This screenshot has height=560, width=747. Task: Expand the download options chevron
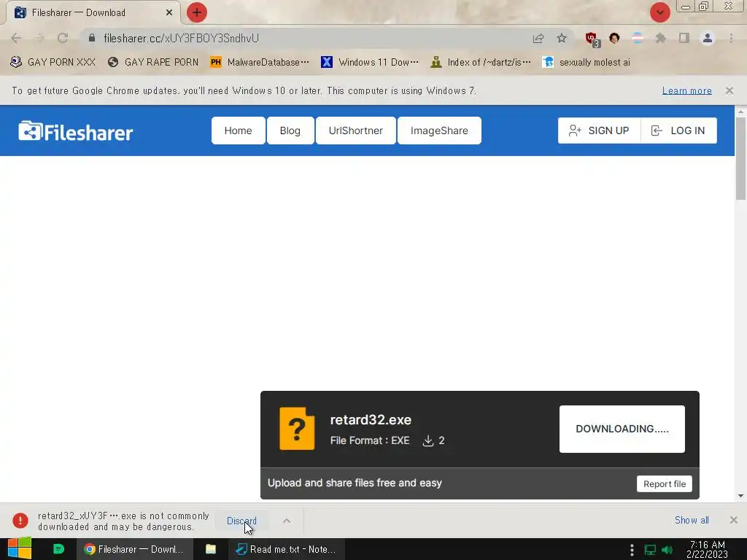287,521
